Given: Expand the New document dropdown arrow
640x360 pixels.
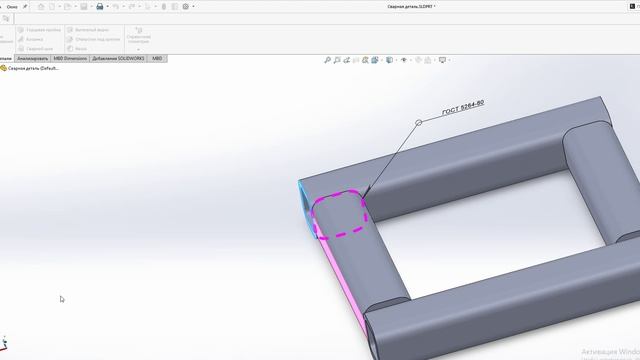Looking at the screenshot, I should [60, 7].
